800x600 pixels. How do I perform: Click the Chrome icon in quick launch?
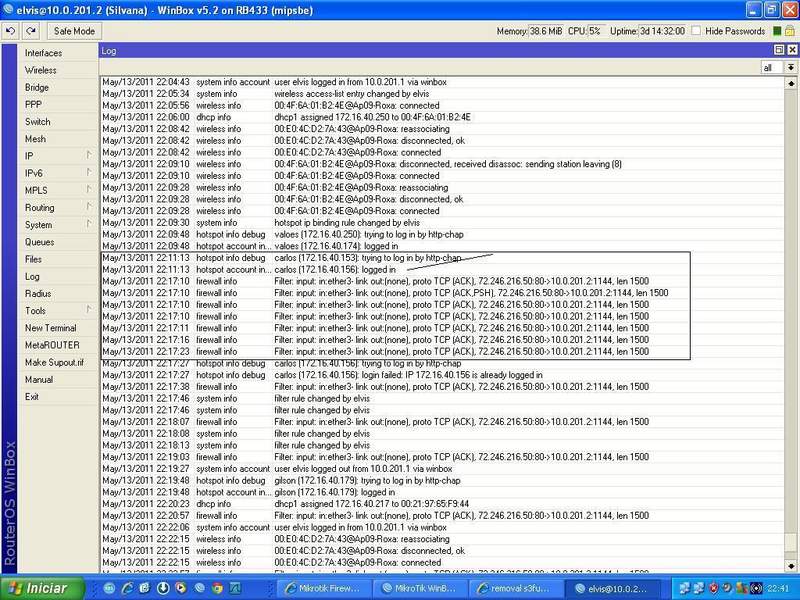tap(217, 588)
